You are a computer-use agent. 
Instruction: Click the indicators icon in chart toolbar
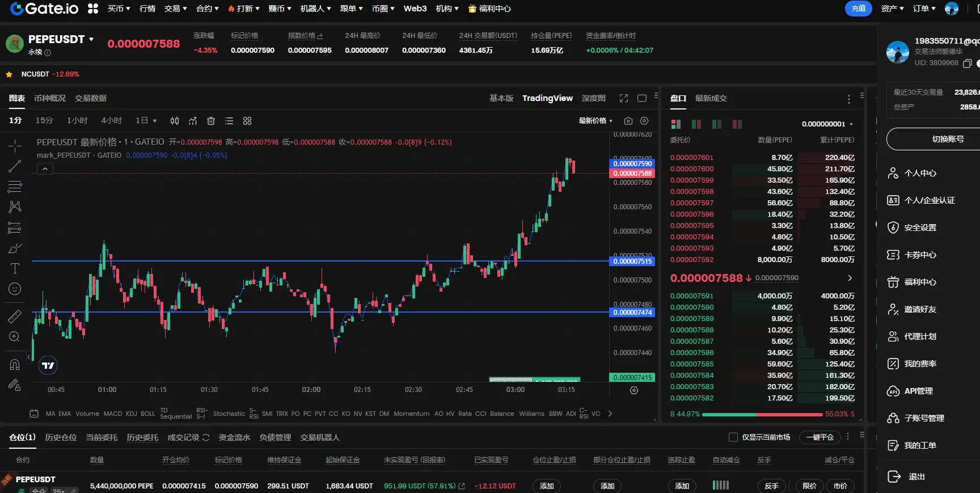193,121
